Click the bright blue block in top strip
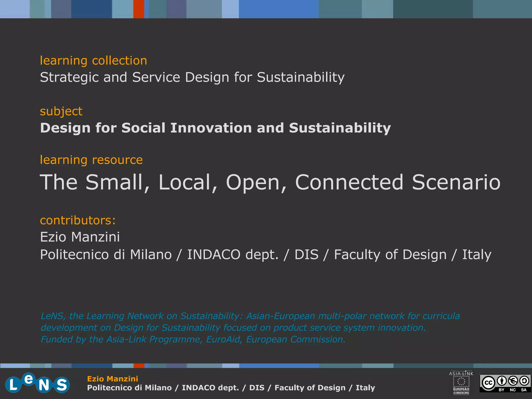The width and height of the screenshot is (532, 399). pyautogui.click(x=278, y=9)
